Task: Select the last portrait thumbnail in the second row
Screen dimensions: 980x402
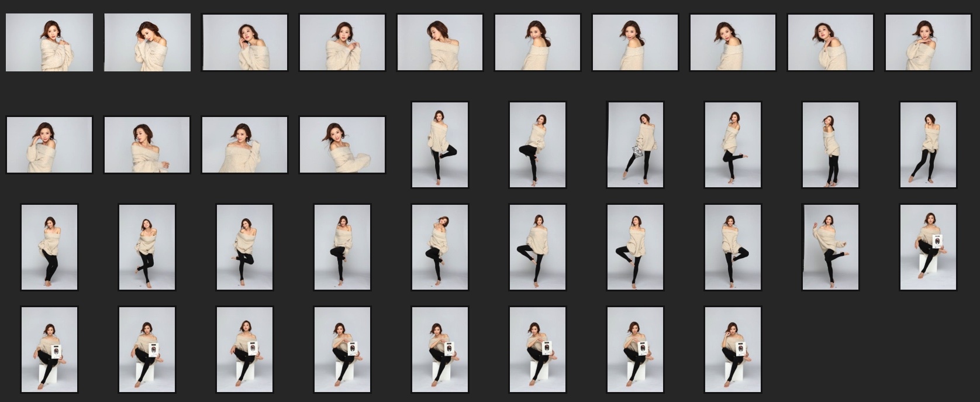Action: [x=928, y=145]
